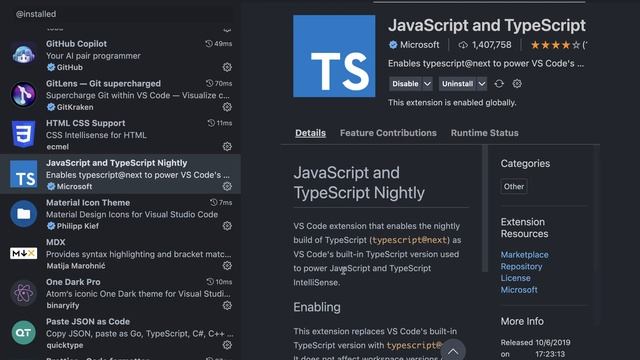Viewport: 640px width, 360px height.
Task: Click the Disable button
Action: [405, 84]
